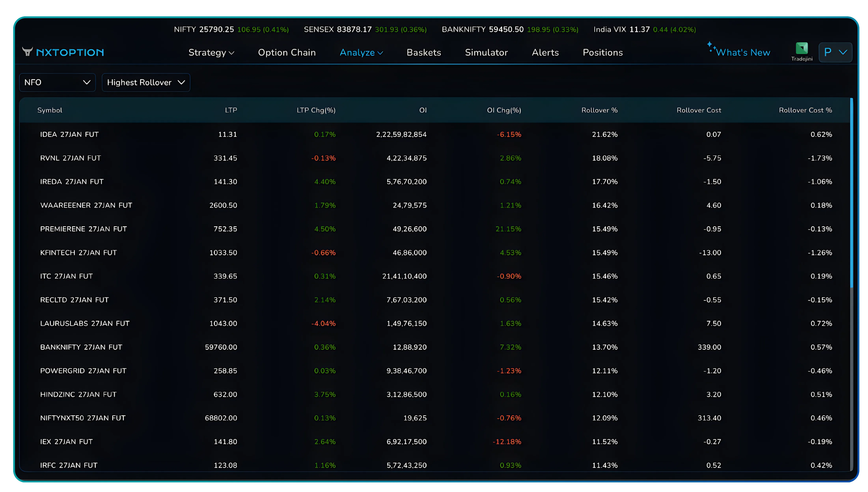Image resolution: width=868 pixels, height=492 pixels.
Task: Open the NFO exchange dropdown
Action: pyautogui.click(x=57, y=82)
